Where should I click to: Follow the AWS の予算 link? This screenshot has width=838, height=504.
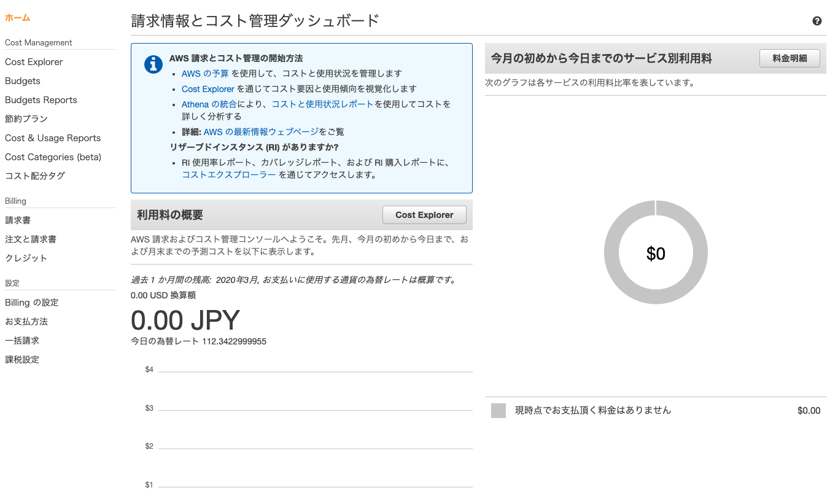(x=205, y=74)
